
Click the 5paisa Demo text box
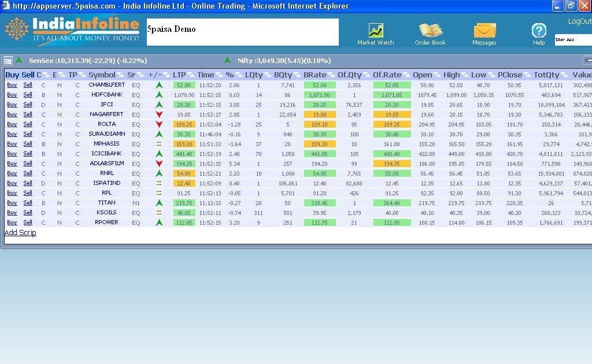[x=242, y=32]
